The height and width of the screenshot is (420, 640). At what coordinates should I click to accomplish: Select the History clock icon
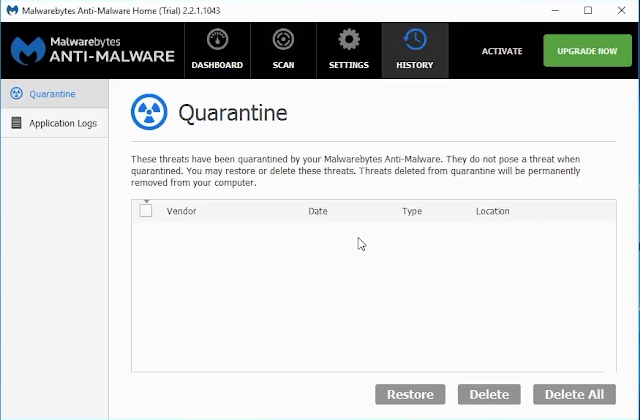coord(415,40)
